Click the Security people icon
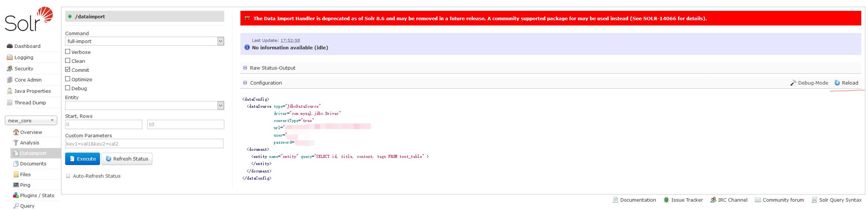868x211 pixels. [10, 68]
